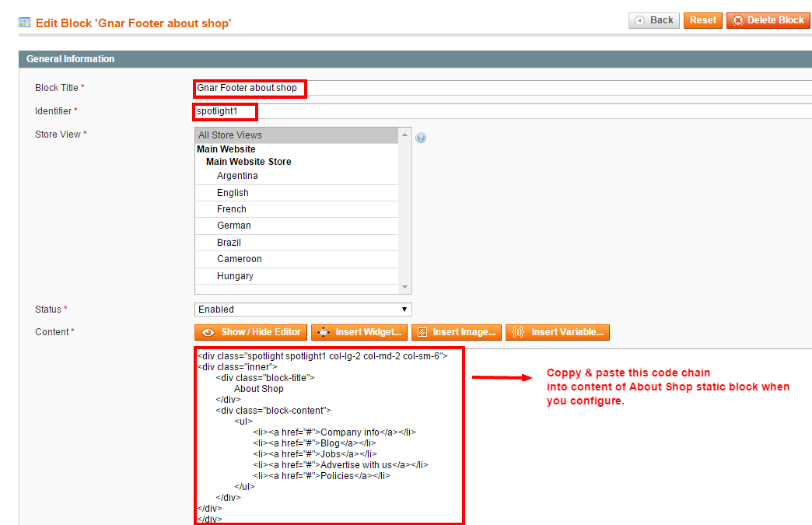
Task: Click the General Information section header
Action: 415,59
